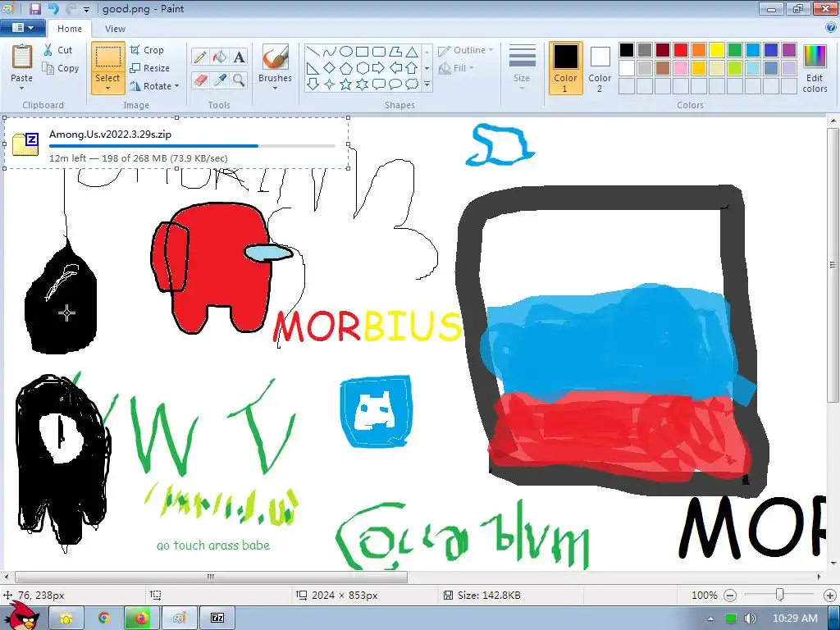Choose the Five-point star shape

[x=346, y=84]
